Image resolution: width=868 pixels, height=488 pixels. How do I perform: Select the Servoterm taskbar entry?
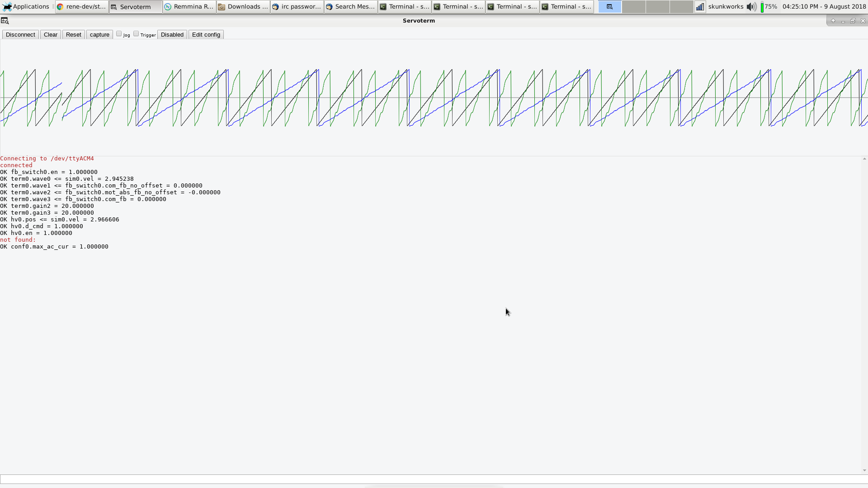pyautogui.click(x=136, y=7)
